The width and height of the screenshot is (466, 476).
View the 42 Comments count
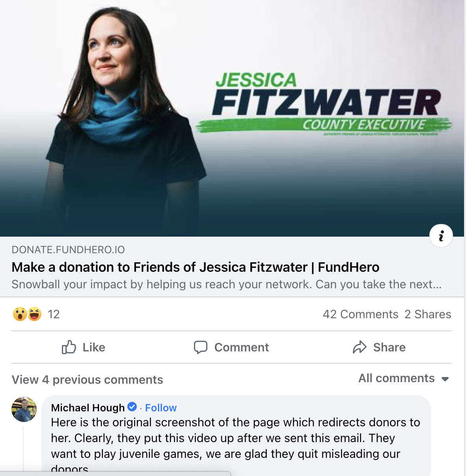pyautogui.click(x=360, y=314)
